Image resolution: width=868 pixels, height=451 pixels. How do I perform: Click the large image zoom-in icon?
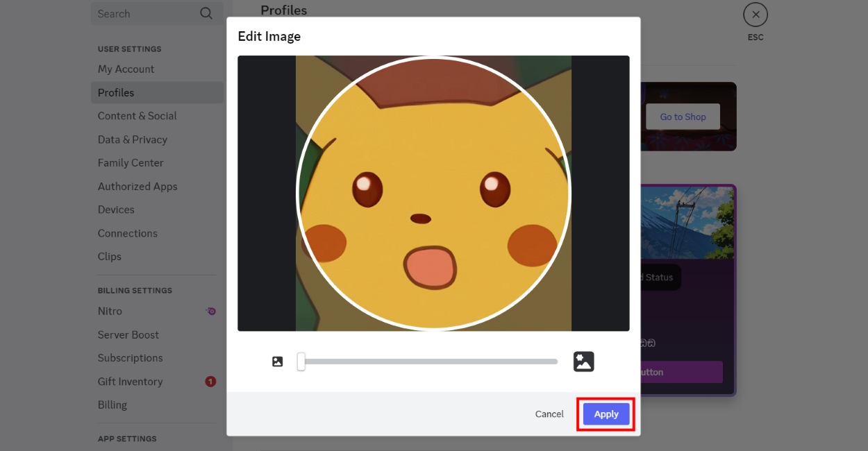tap(583, 361)
